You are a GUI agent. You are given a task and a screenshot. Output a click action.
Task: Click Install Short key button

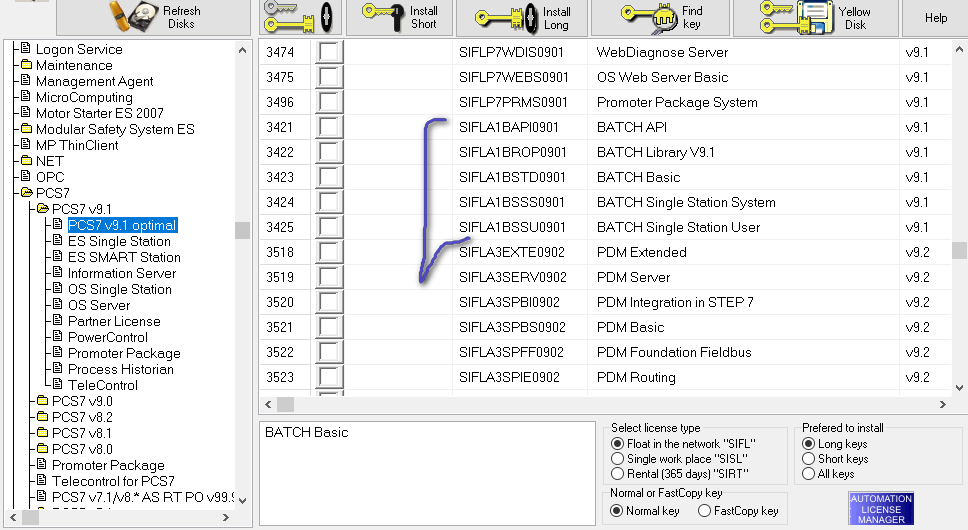pos(399,17)
